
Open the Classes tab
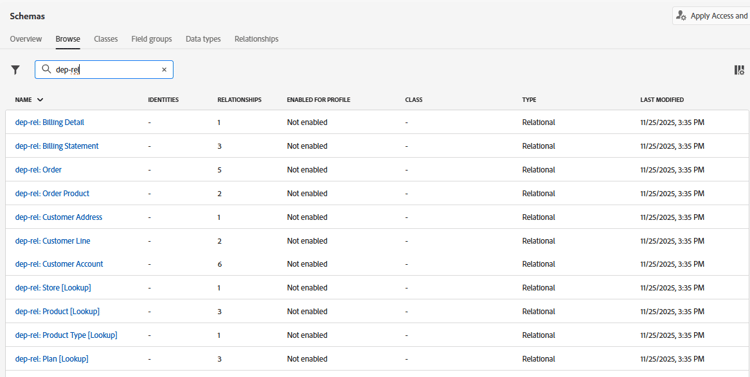[x=106, y=39]
